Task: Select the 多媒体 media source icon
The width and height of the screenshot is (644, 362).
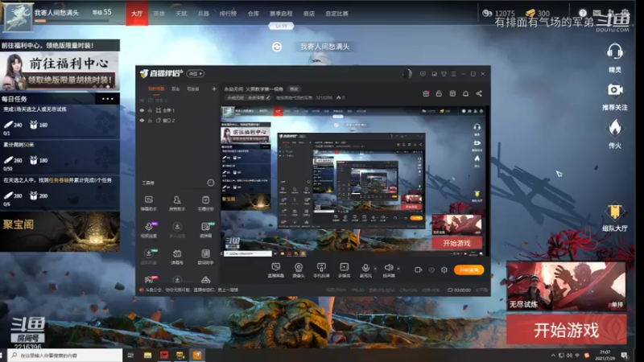Action: pyautogui.click(x=345, y=267)
